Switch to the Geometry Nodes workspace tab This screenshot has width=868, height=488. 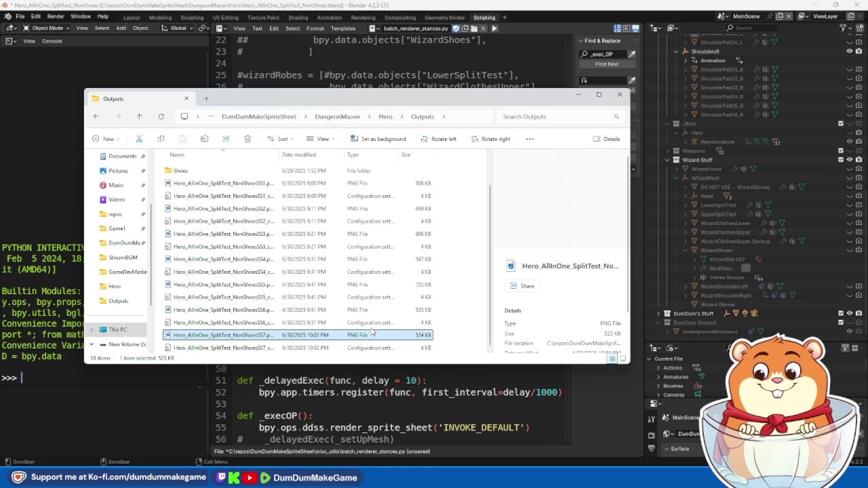click(444, 18)
